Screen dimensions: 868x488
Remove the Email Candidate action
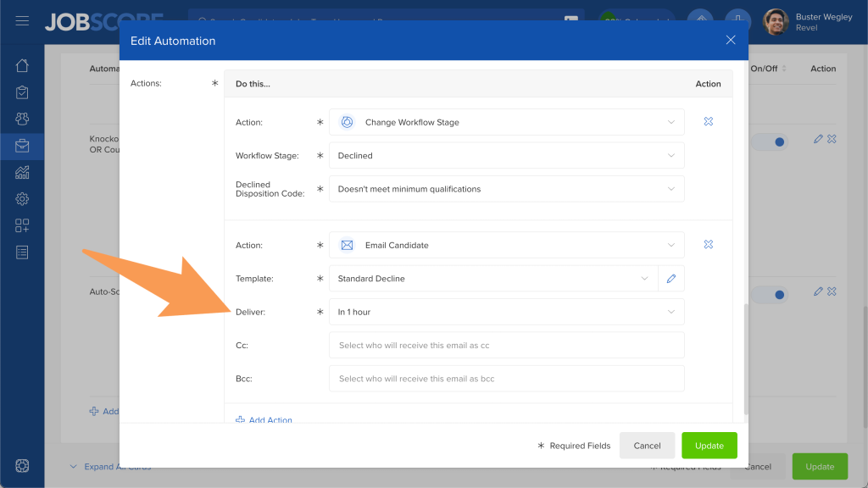pyautogui.click(x=708, y=245)
